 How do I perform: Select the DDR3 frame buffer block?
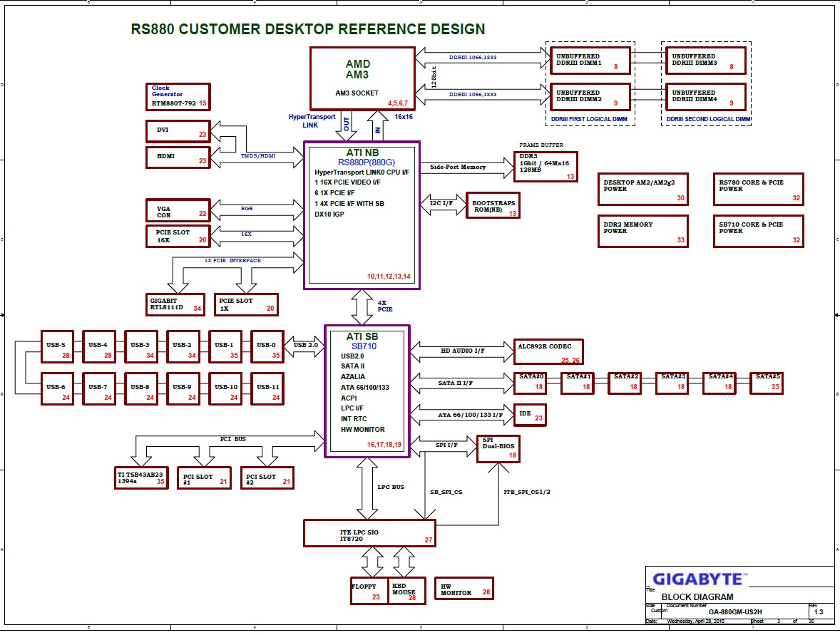[x=546, y=167]
